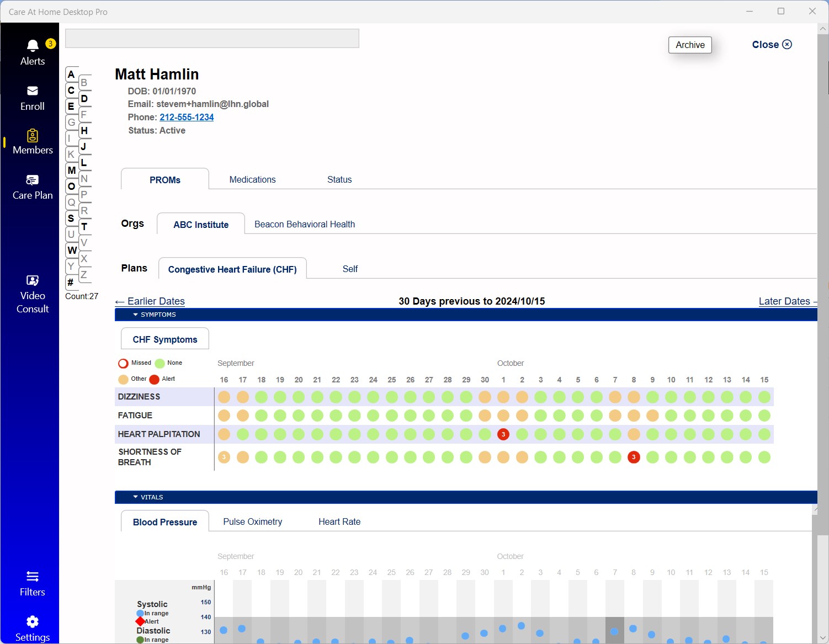Toggle the Missed legend marker
Image resolution: width=829 pixels, height=644 pixels.
123,363
